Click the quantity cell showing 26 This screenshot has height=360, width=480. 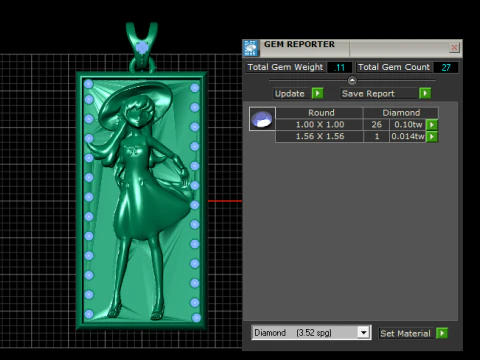tap(376, 125)
